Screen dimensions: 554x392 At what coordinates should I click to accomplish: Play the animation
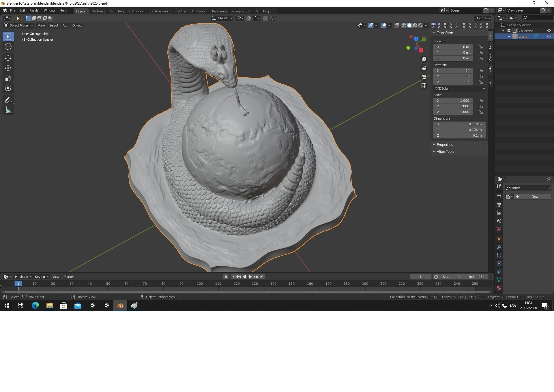click(x=250, y=277)
